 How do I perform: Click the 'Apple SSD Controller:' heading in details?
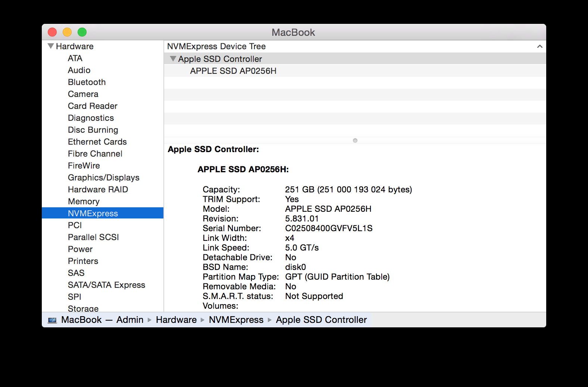(213, 149)
